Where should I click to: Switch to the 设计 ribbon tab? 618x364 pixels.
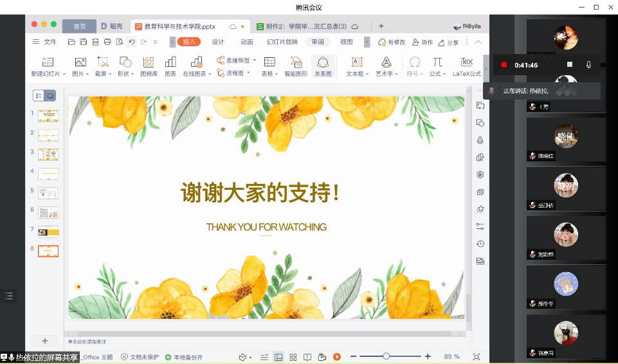(x=218, y=42)
